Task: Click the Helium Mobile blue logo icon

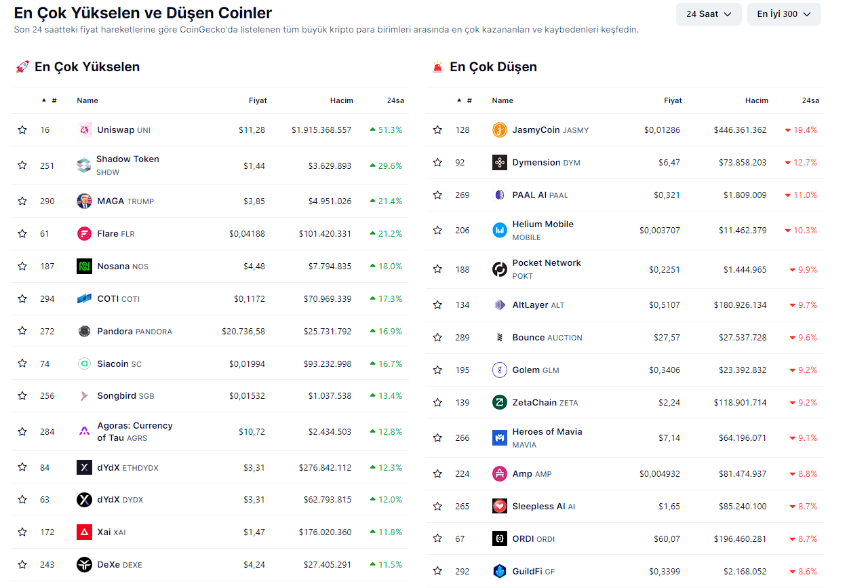Action: pos(500,231)
